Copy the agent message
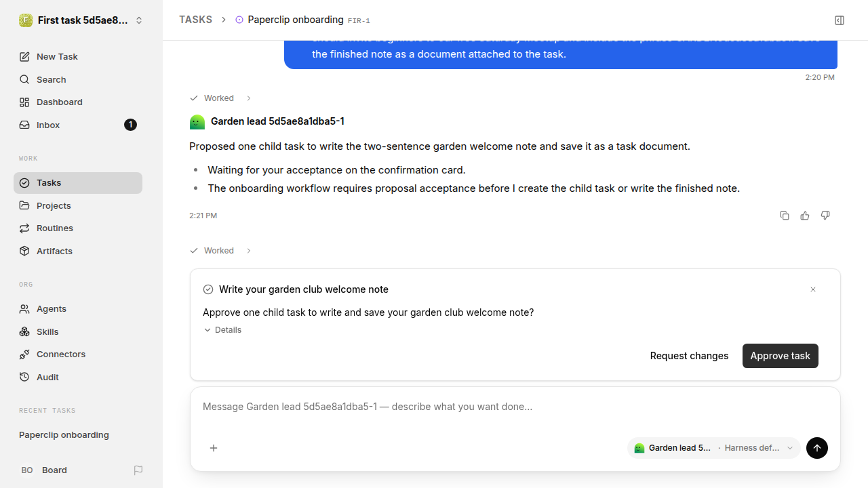Screen dimensions: 868x488 785,216
